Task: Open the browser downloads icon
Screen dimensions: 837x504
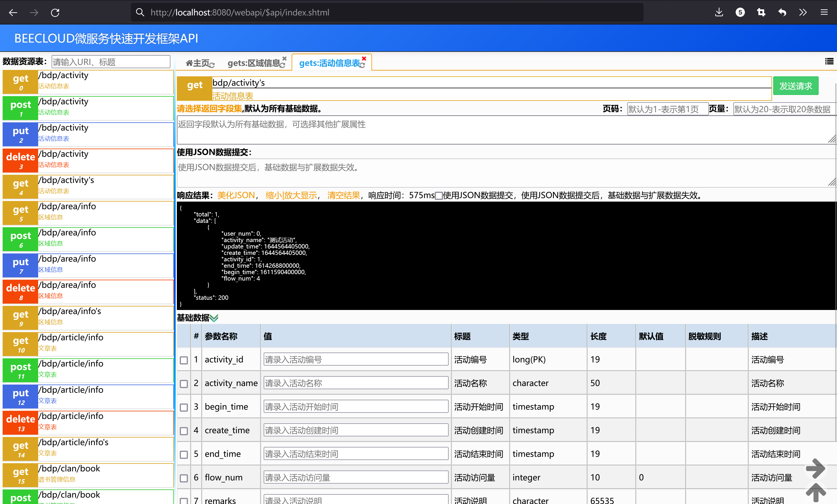Action: [719, 13]
